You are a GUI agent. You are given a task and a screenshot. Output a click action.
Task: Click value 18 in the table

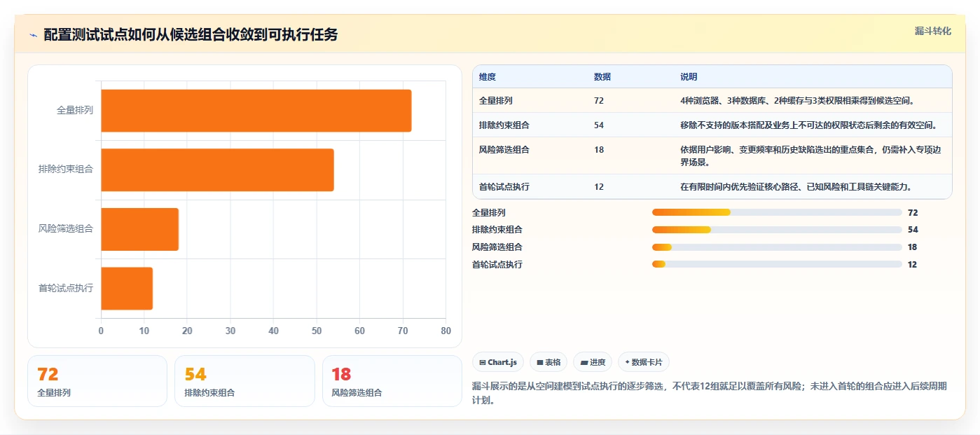(599, 150)
